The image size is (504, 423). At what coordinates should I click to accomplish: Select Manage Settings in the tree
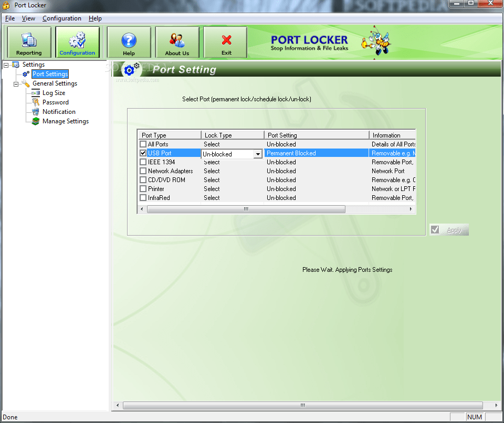point(66,121)
